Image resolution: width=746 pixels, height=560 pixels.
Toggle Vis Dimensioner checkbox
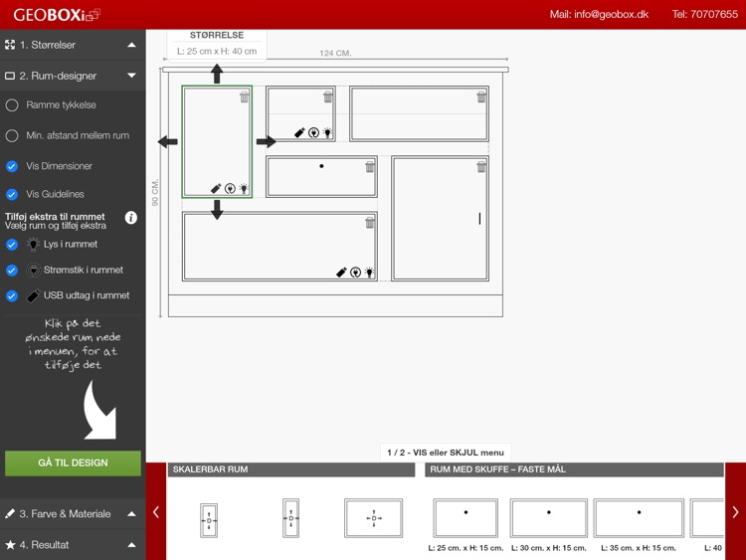click(12, 166)
